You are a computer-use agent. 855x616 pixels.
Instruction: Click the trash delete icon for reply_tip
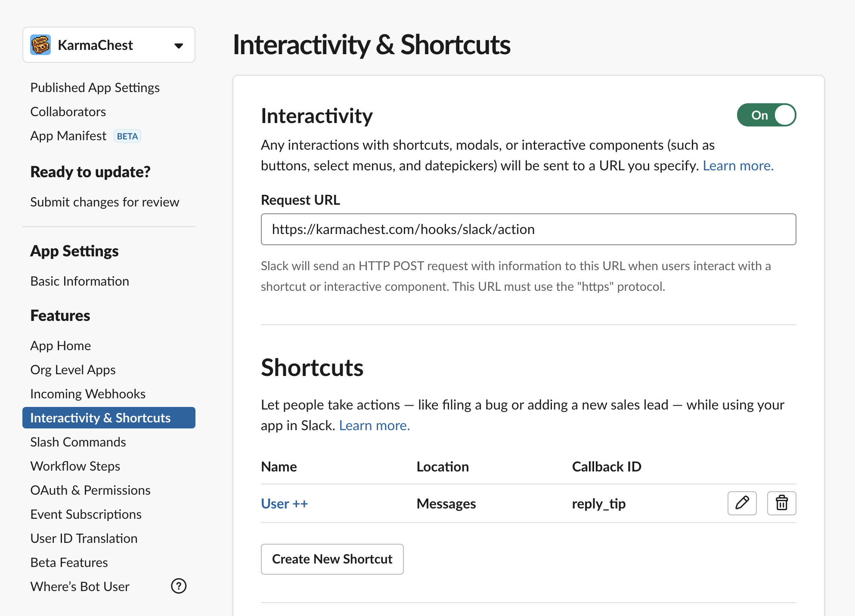(781, 503)
